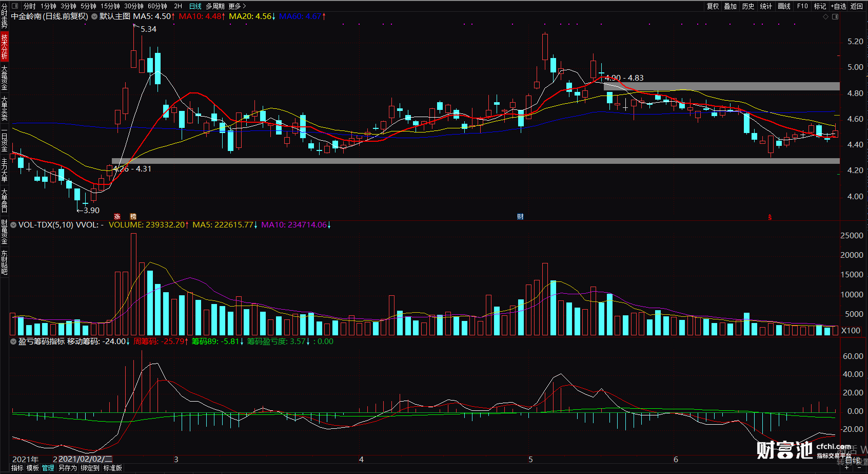Activate the 画线 drawing tools
The width and height of the screenshot is (868, 474).
tap(784, 6)
